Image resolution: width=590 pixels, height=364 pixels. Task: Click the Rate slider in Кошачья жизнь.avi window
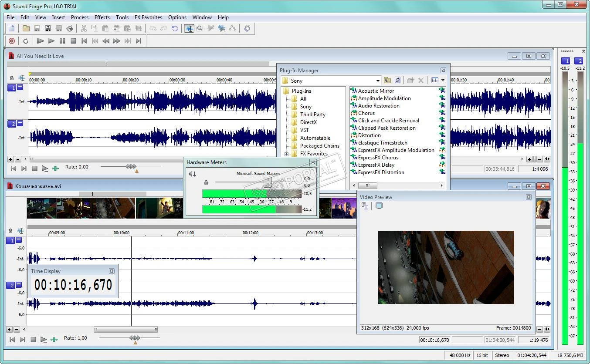tap(135, 338)
